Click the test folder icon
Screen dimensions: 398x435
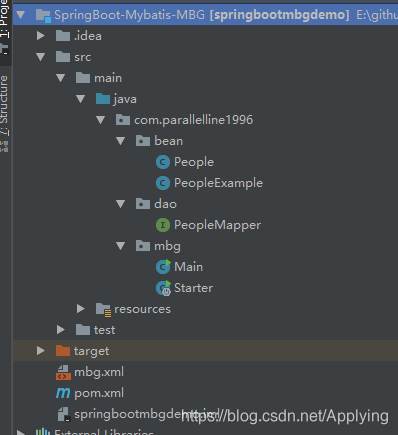83,330
